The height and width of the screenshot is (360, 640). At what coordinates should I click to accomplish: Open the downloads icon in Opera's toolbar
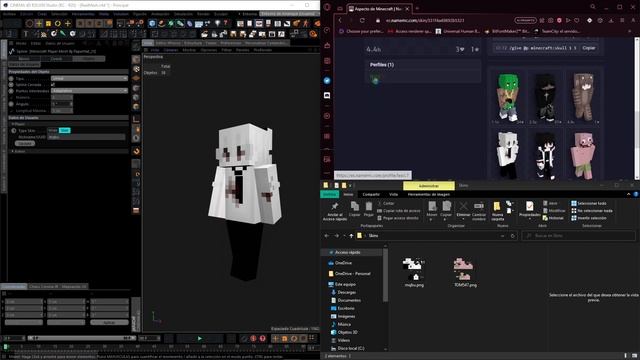611,20
